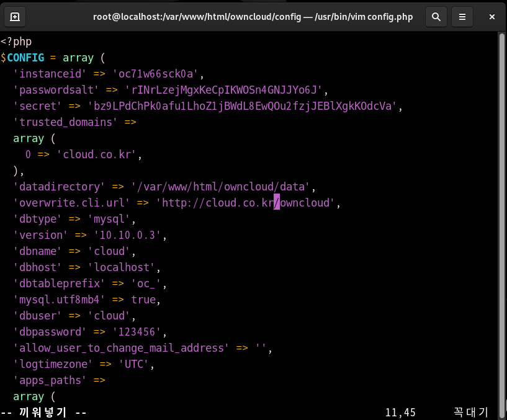Click the 'overwrite.cli.url' key
This screenshot has width=507, height=420.
point(72,203)
